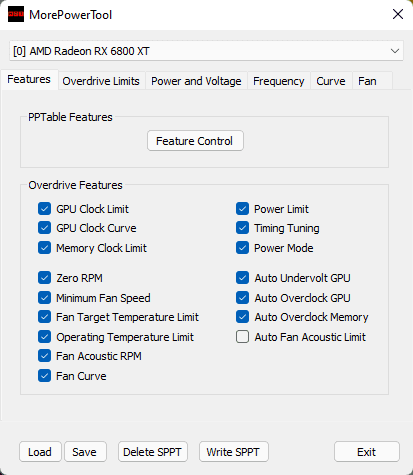
Task: Toggle Auto Undervolt GPU checkbox
Action: 242,278
